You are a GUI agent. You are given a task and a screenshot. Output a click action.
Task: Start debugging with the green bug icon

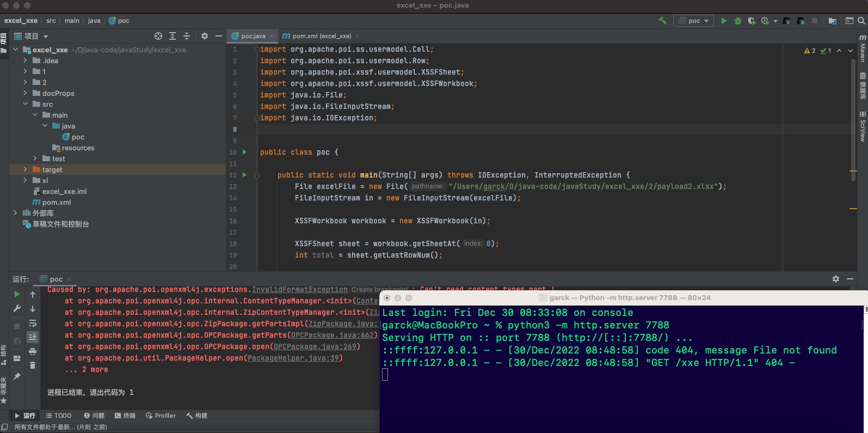pyautogui.click(x=738, y=21)
